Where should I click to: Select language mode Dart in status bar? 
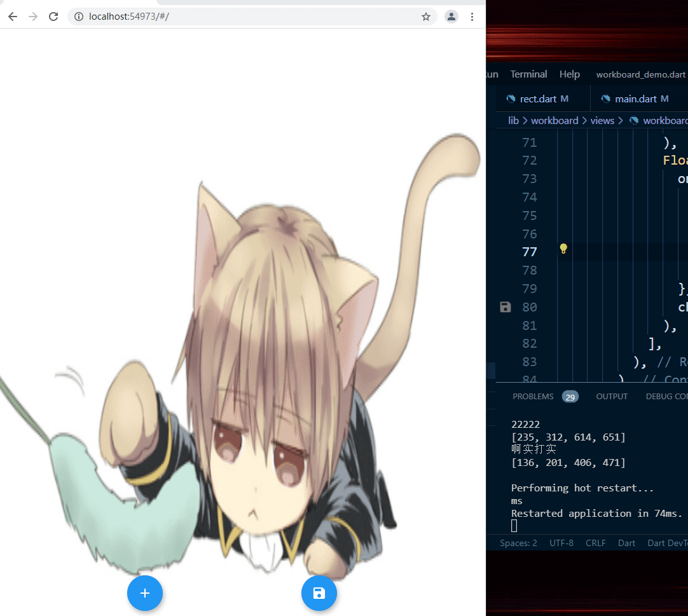[626, 543]
